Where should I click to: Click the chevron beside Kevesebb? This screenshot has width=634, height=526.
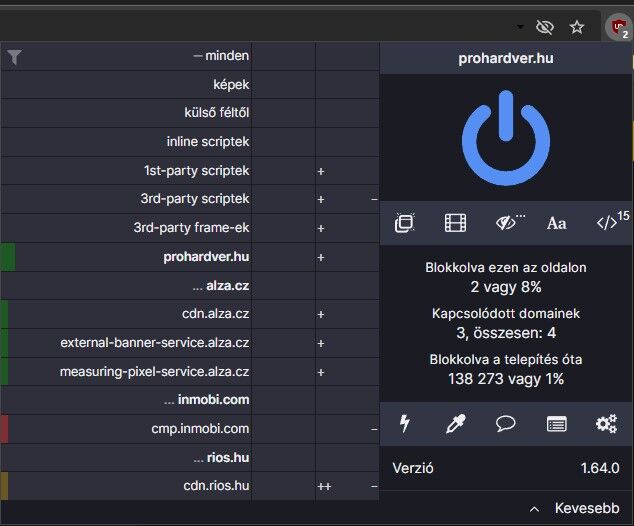(x=534, y=509)
